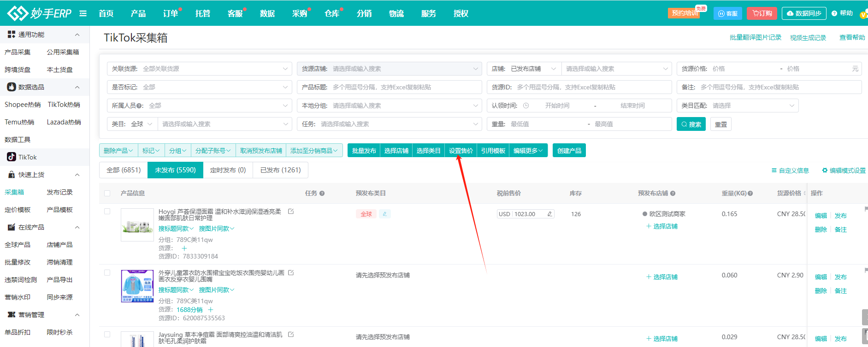Sort by 货源价格 column sort icon

click(x=805, y=194)
